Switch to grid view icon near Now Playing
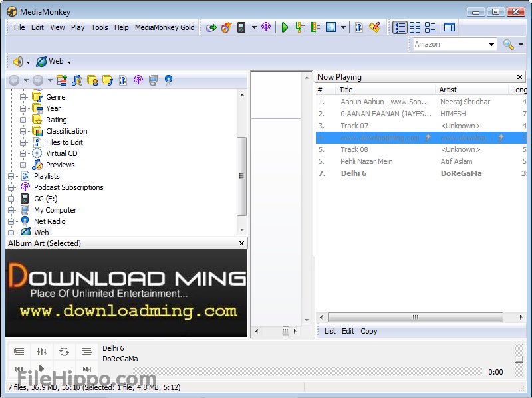Viewport: 532px width, 398px height. pos(415,27)
